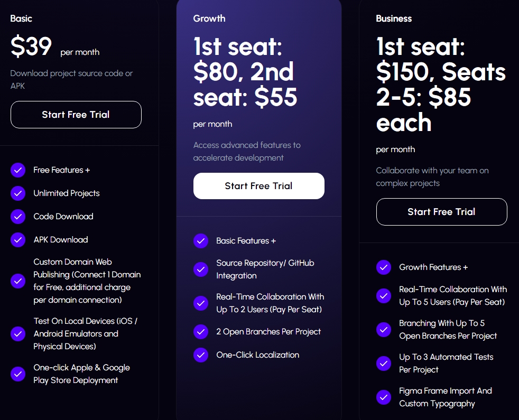Click checkmark beside Custom Domain Web Publishing
Viewport: 519px width, 420px height.
18,281
